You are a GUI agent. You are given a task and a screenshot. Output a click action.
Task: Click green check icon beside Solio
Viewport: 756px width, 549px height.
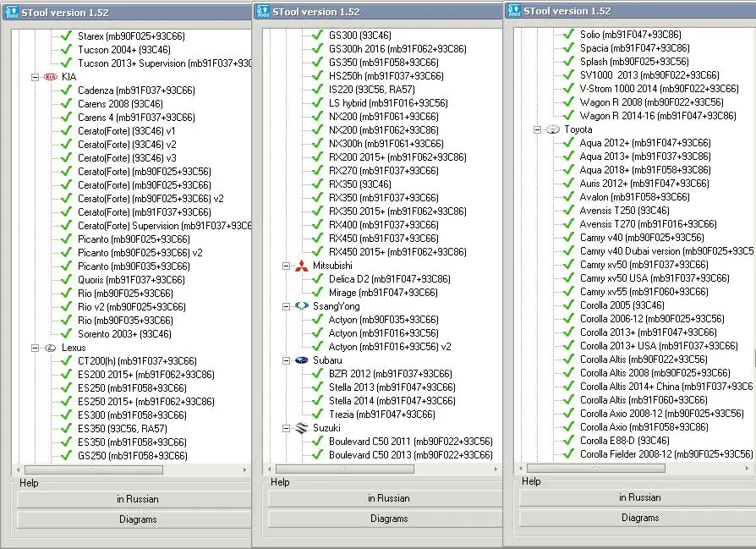click(x=569, y=34)
